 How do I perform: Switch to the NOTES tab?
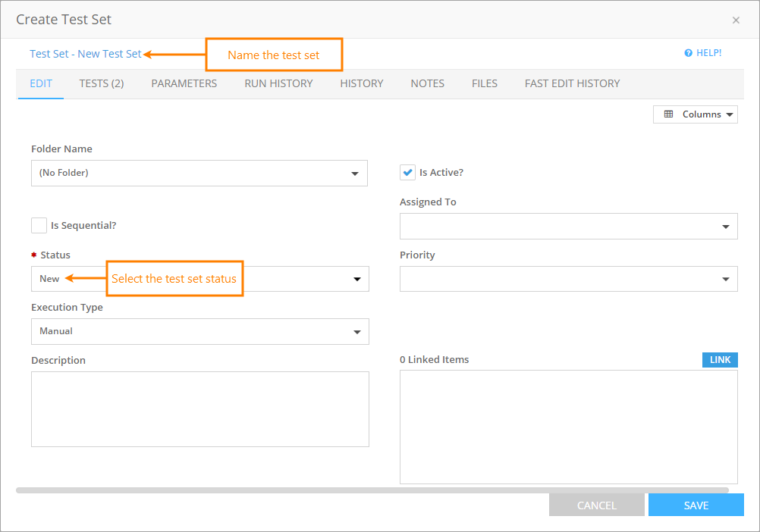427,83
